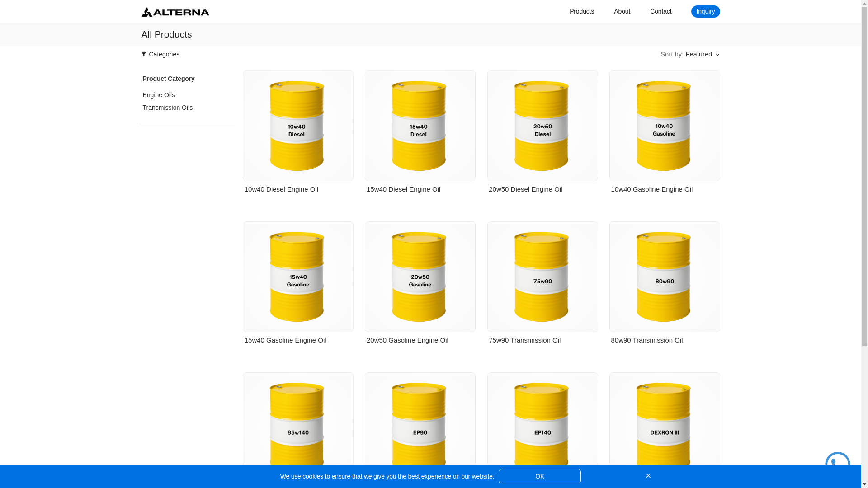Open the EP140 drum thumbnail
Image resolution: width=868 pixels, height=488 pixels.
click(x=542, y=418)
